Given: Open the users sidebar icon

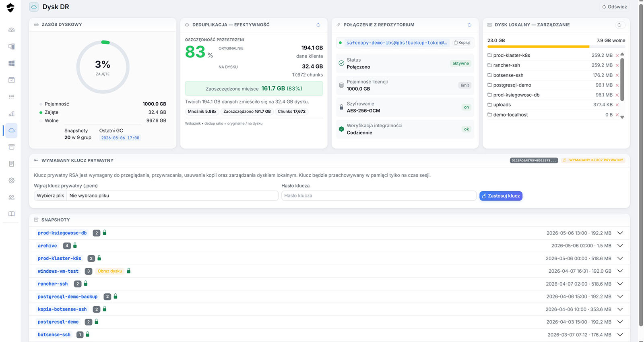Looking at the screenshot, I should (11, 197).
